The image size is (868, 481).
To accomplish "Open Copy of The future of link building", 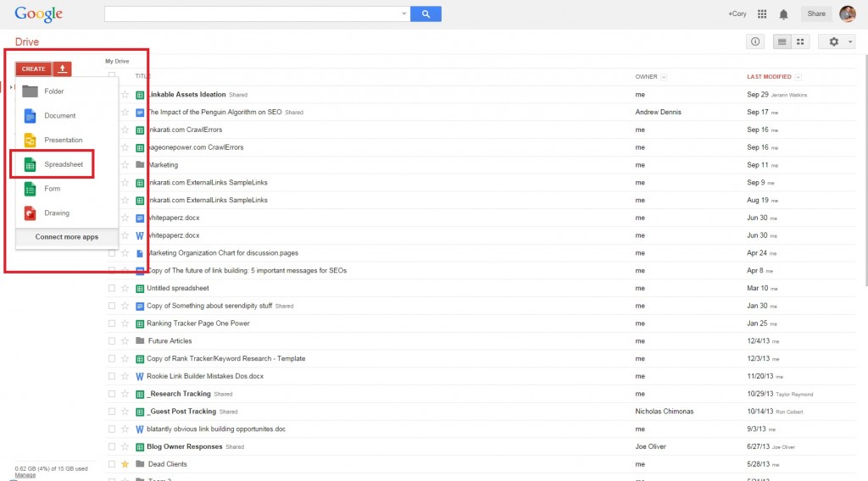I will coord(247,270).
